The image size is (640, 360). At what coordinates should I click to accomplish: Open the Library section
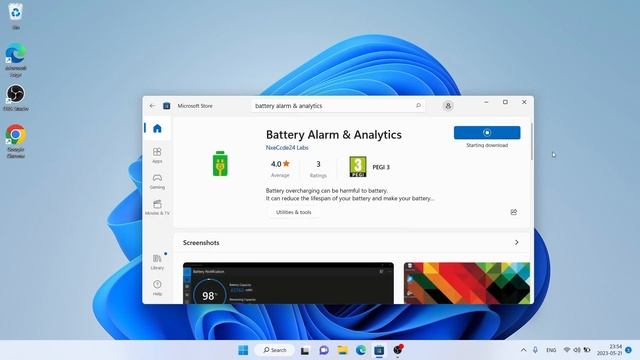[157, 262]
